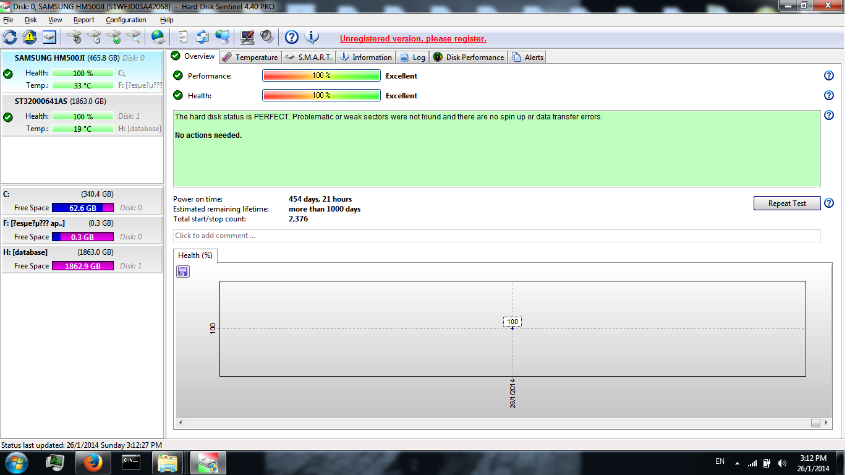Click the "454 days, 21 hours" power on value
Screen dimensions: 868x475
pos(320,199)
